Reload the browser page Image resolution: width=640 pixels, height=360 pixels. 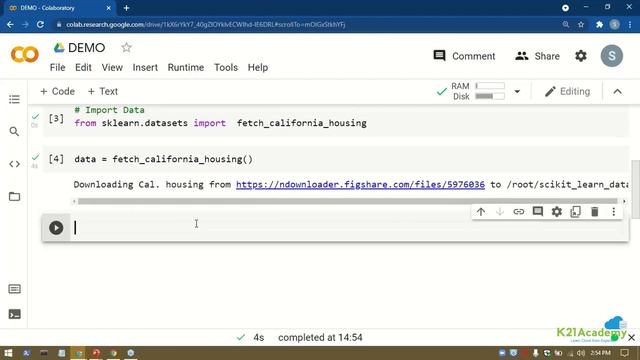pyautogui.click(x=40, y=24)
